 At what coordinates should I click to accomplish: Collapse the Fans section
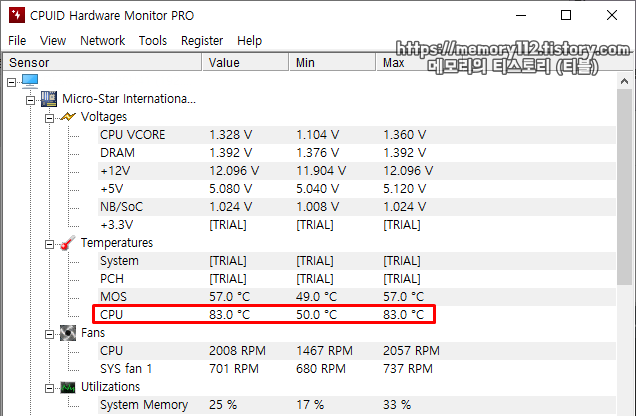(x=49, y=334)
